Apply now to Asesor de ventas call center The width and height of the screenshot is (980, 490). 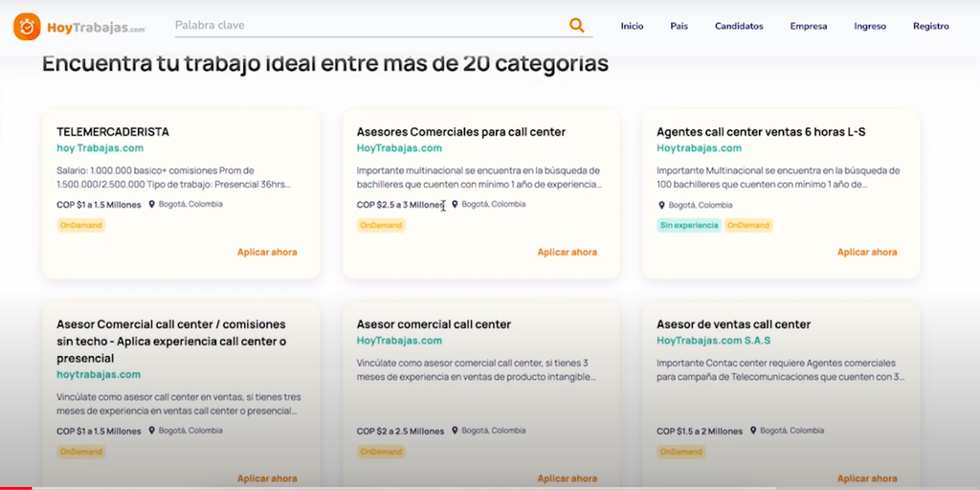pyautogui.click(x=867, y=479)
